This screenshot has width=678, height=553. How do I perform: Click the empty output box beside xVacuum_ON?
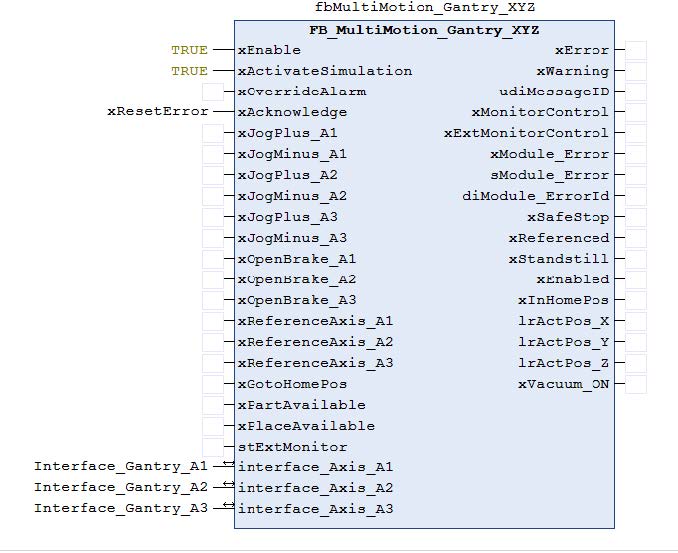click(x=636, y=384)
